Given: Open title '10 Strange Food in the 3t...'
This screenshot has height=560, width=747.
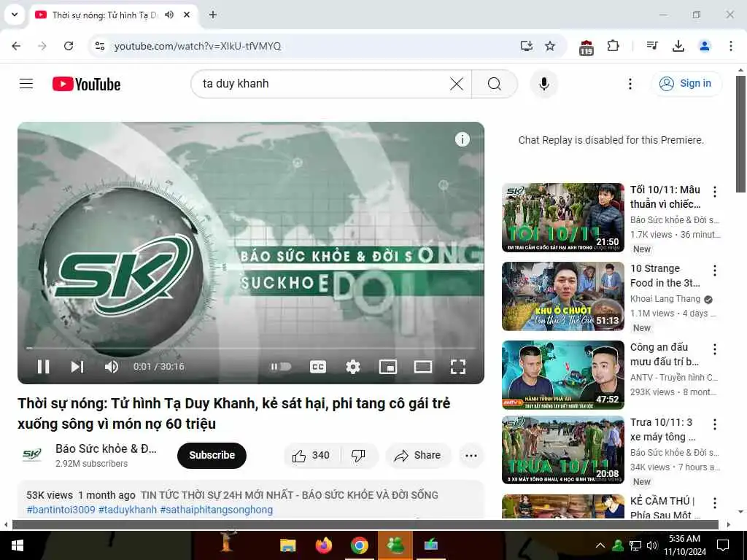Looking at the screenshot, I should pos(665,276).
